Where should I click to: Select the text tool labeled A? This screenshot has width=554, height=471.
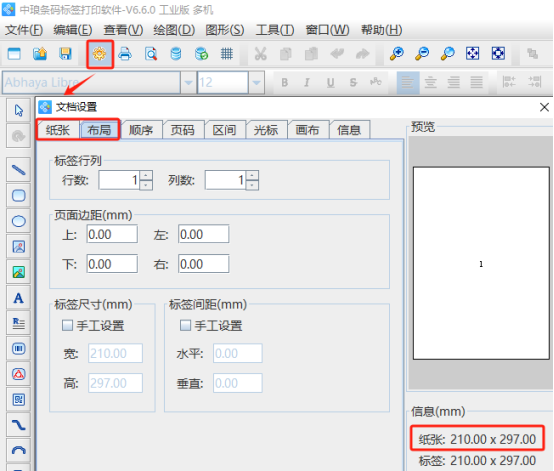[18, 298]
